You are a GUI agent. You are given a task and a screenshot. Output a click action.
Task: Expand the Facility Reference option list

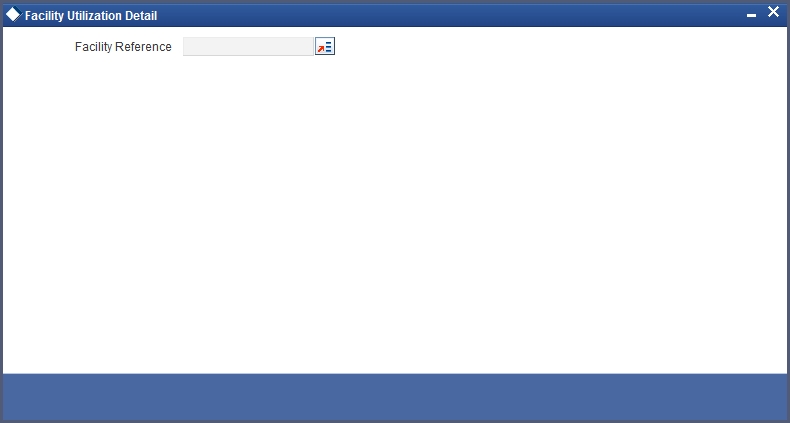coord(325,47)
